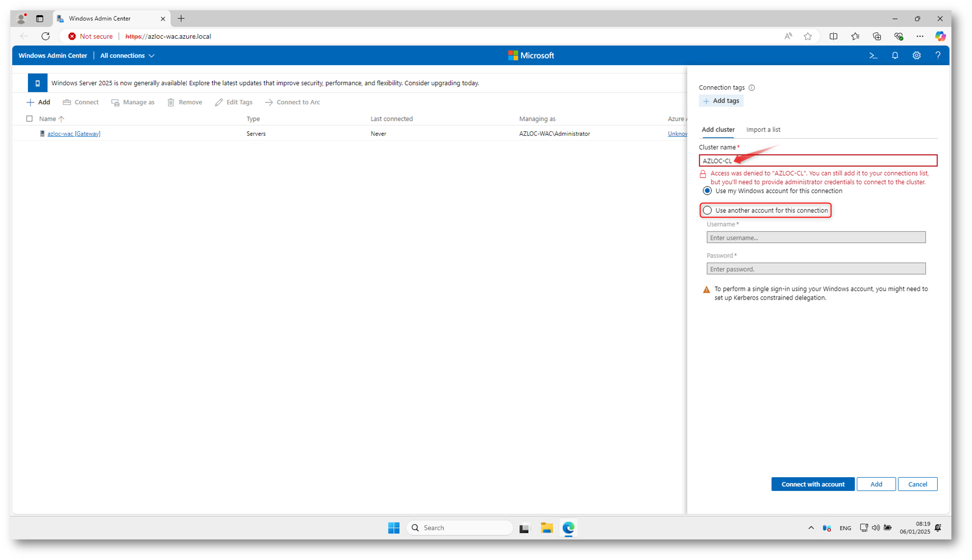Open the Read aloud icon in address bar
972x560 pixels.
point(788,36)
